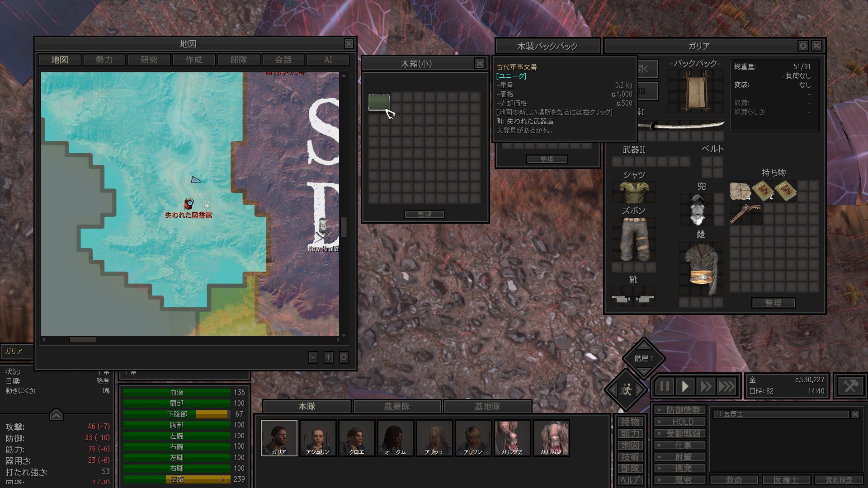Click the katana in the weapon slot
The width and height of the screenshot is (868, 488).
click(x=681, y=125)
